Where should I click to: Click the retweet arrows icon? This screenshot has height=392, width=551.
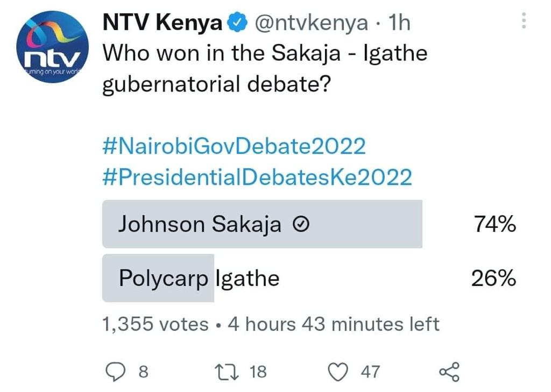coord(223,372)
